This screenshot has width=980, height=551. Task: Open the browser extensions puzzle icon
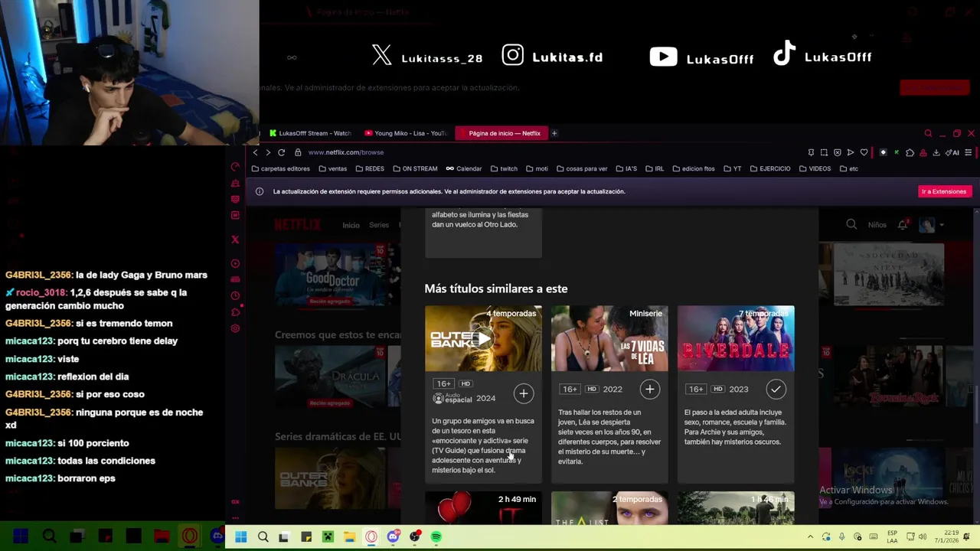(x=910, y=152)
